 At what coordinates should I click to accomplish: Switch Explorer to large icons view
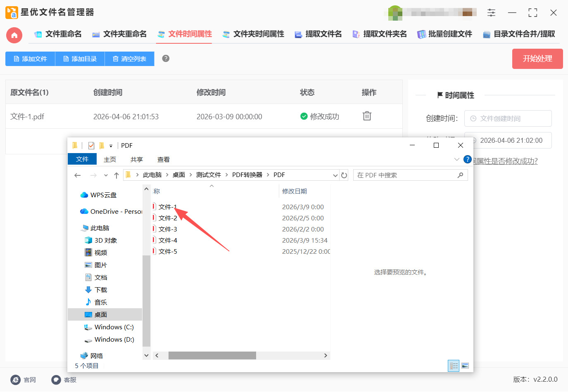pyautogui.click(x=465, y=366)
